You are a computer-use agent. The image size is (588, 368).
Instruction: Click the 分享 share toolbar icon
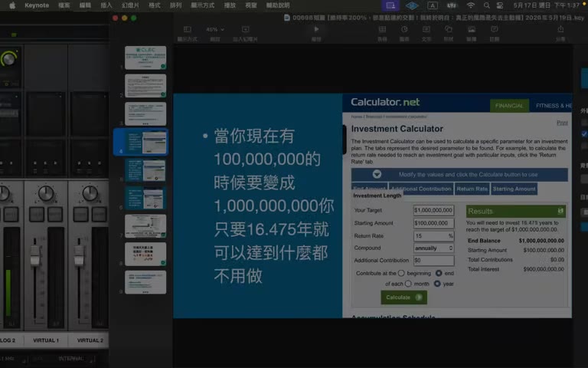coord(560,29)
